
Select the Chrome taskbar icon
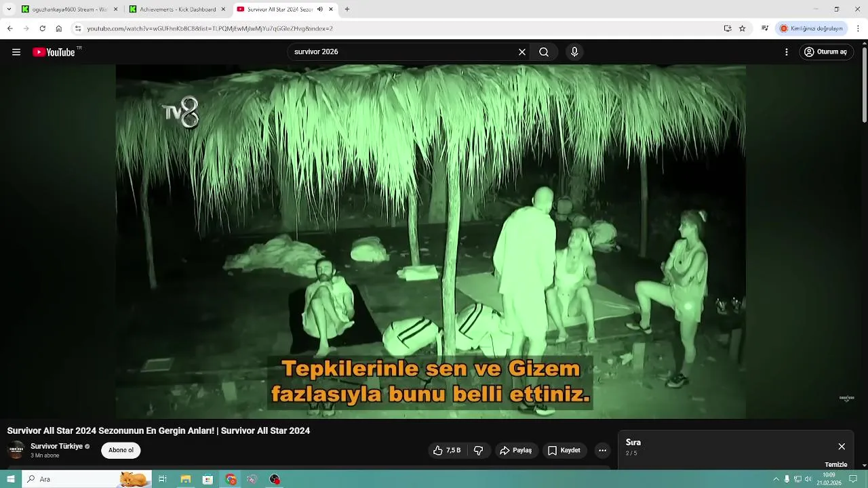point(231,479)
